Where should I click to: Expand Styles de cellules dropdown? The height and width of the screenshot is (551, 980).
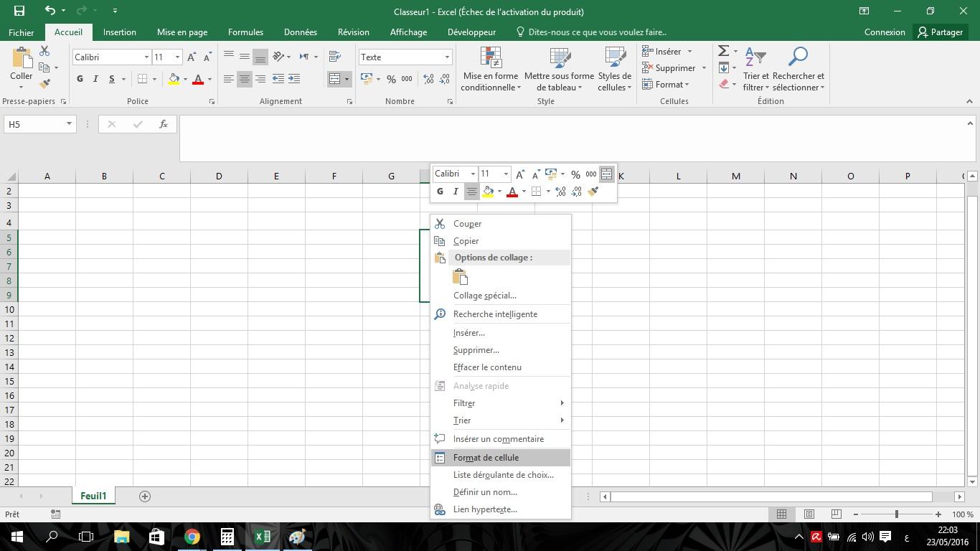coord(615,70)
